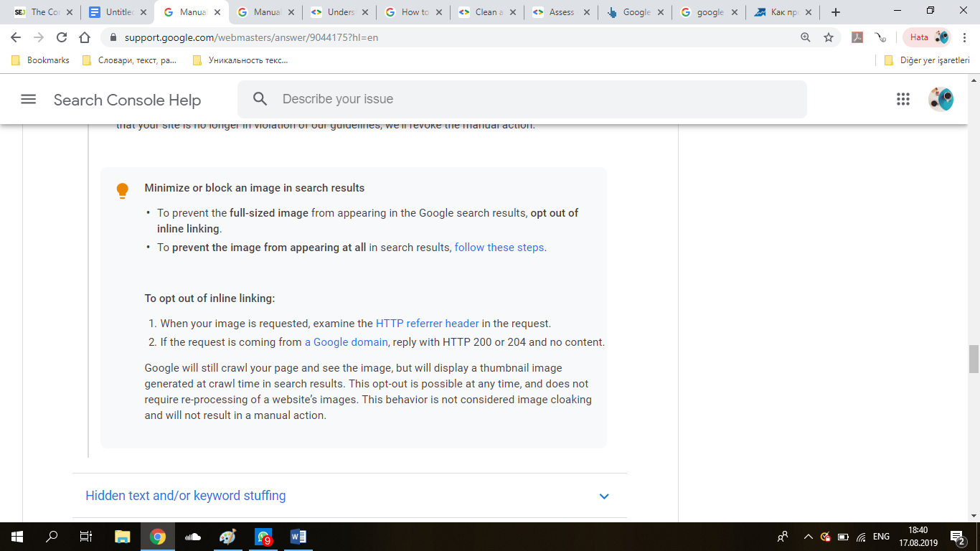Viewport: 980px width, 551px height.
Task: Open Task View on the taskbar
Action: (86, 537)
